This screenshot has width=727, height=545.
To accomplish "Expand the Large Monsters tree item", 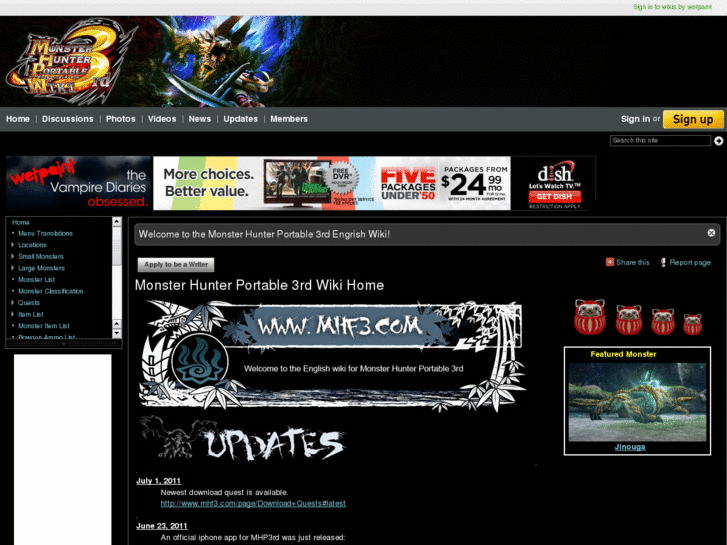I will click(x=13, y=268).
